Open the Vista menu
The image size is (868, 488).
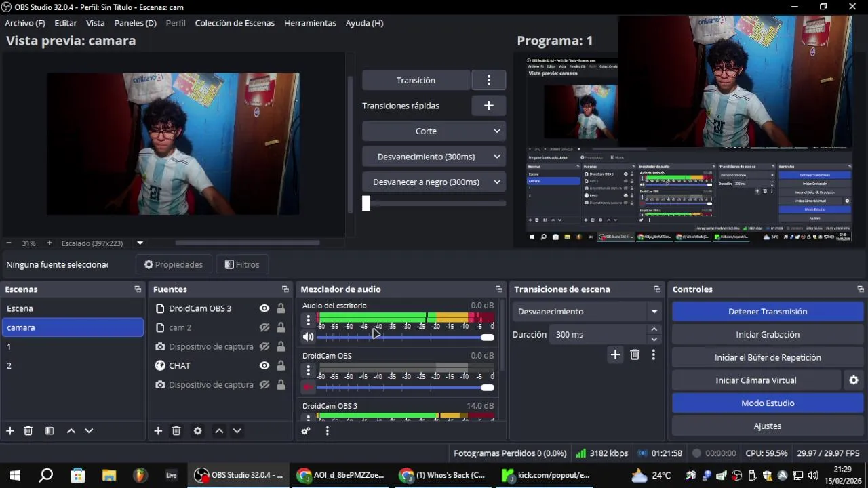96,23
